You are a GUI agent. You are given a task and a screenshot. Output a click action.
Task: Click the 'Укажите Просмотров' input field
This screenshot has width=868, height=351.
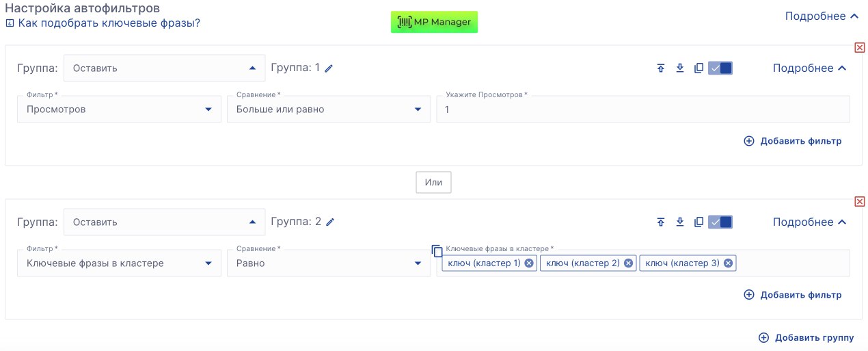tap(642, 109)
